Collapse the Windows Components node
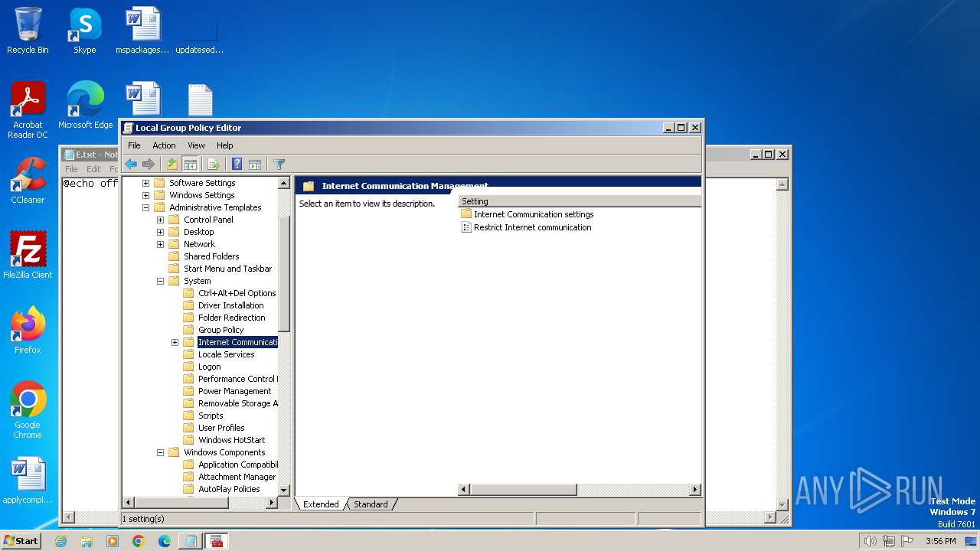980x551 pixels. point(160,452)
